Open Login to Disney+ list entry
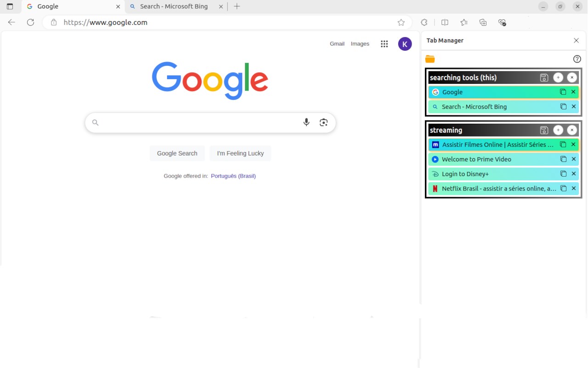 coord(503,174)
